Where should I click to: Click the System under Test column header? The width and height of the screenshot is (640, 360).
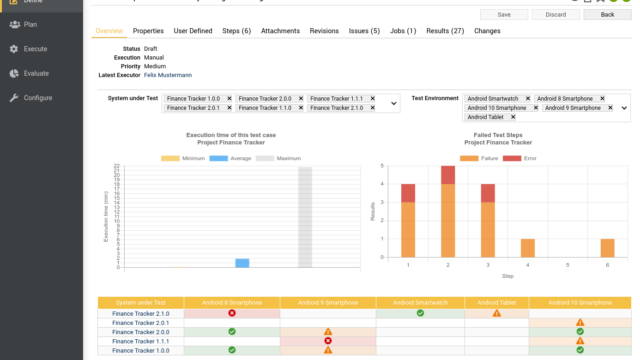pos(141,302)
